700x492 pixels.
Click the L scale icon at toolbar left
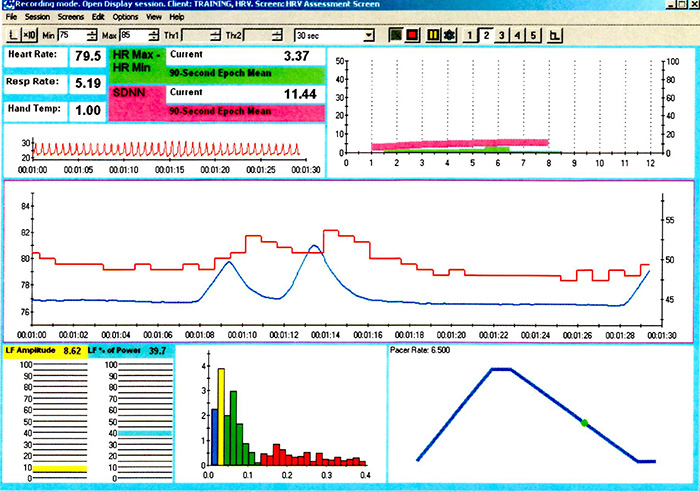[12, 35]
